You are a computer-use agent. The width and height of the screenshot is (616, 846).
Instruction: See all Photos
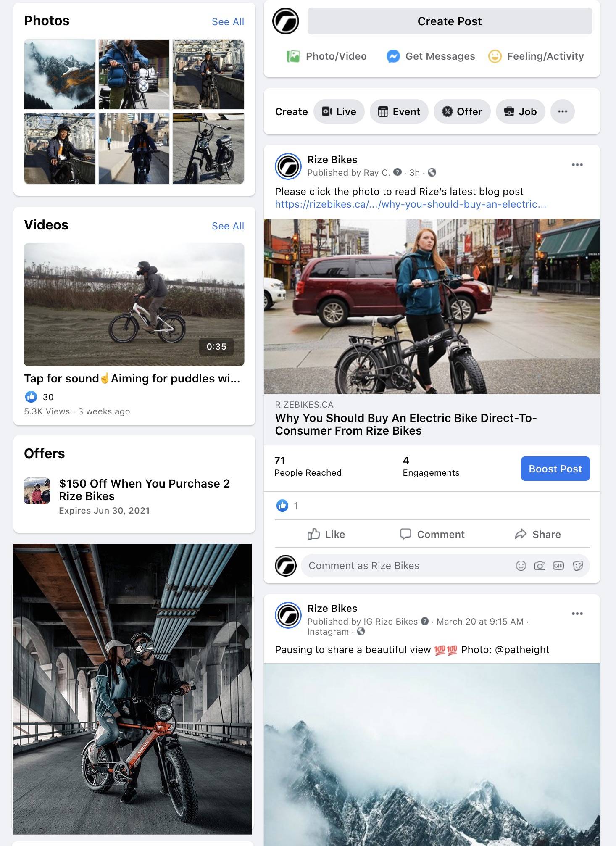click(228, 22)
